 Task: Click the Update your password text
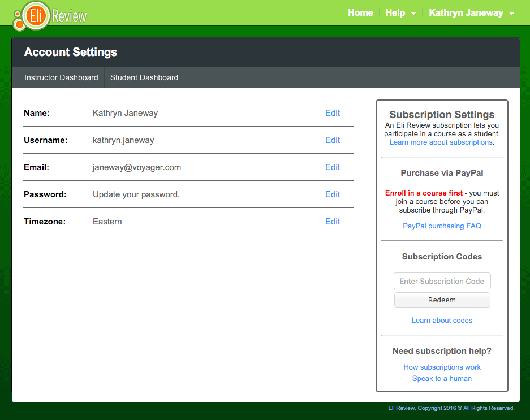136,194
